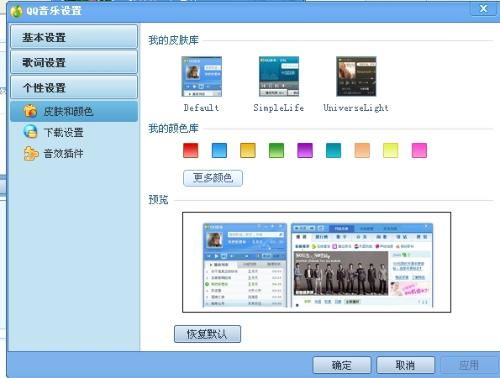Screen dimensions: 500x378
Task: Choose the Default skin thumbnail
Action: click(x=202, y=77)
